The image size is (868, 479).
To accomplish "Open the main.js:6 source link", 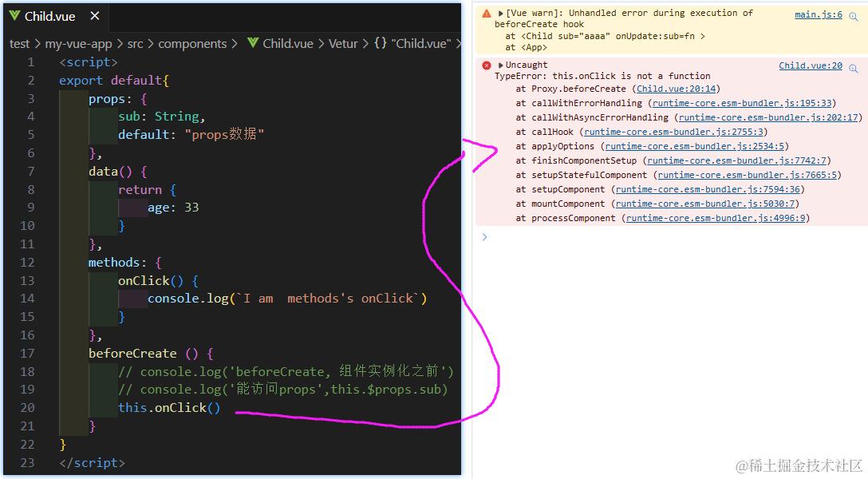I will point(819,15).
